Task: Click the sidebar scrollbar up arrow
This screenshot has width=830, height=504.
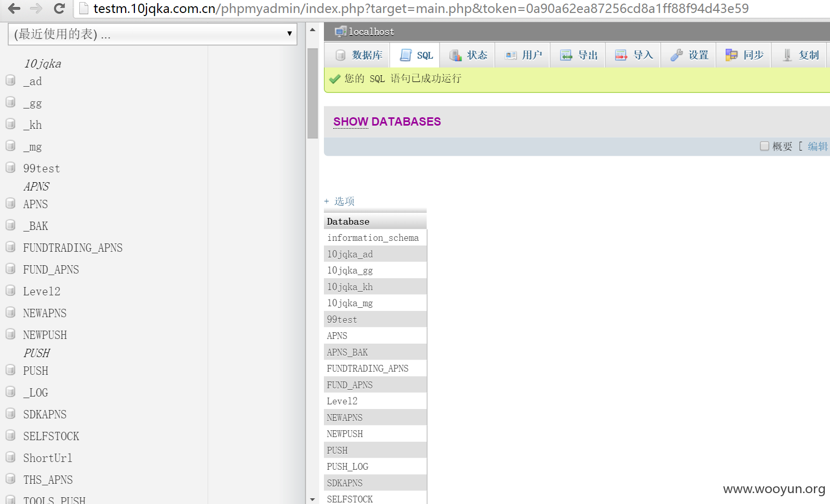Action: point(312,30)
